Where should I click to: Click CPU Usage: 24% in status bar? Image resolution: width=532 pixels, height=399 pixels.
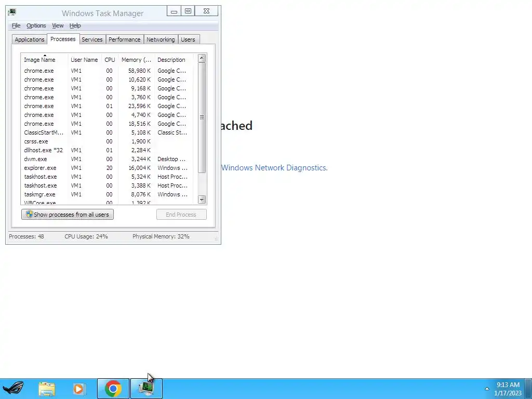(86, 236)
